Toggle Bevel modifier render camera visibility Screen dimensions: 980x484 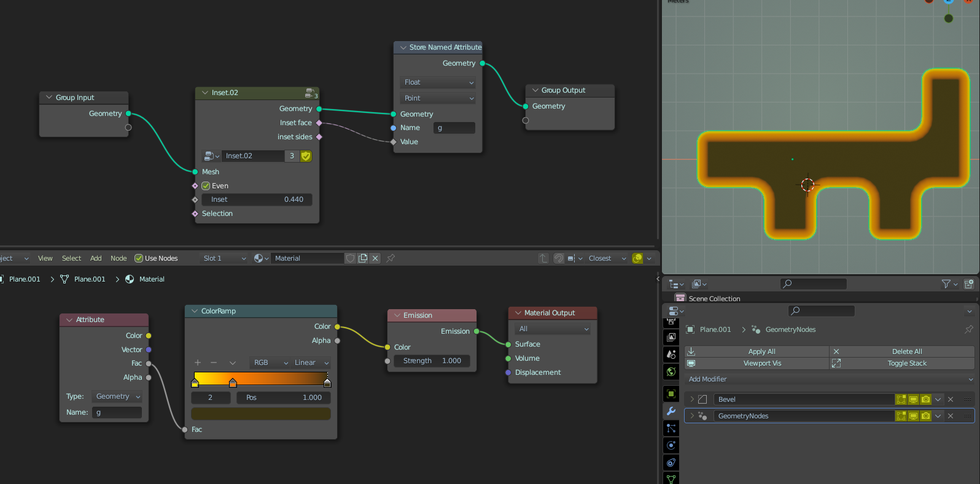pyautogui.click(x=926, y=399)
